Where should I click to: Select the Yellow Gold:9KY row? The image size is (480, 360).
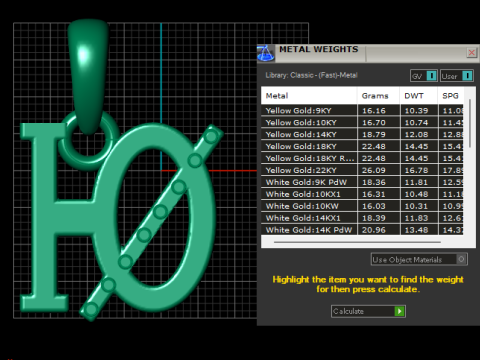click(362, 111)
